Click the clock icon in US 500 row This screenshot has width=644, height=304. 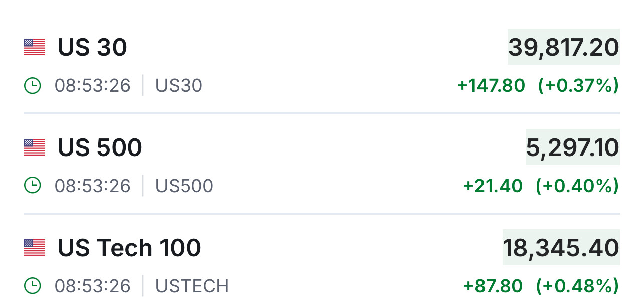click(x=33, y=186)
